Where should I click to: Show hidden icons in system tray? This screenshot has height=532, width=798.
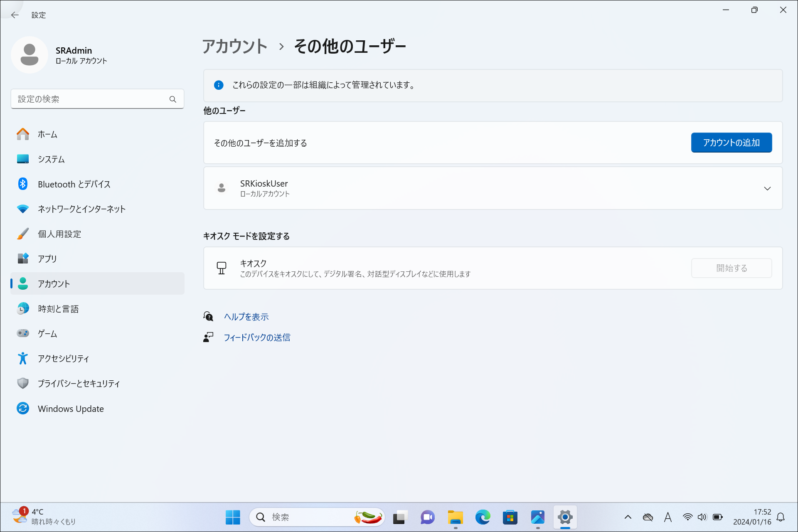pyautogui.click(x=628, y=517)
